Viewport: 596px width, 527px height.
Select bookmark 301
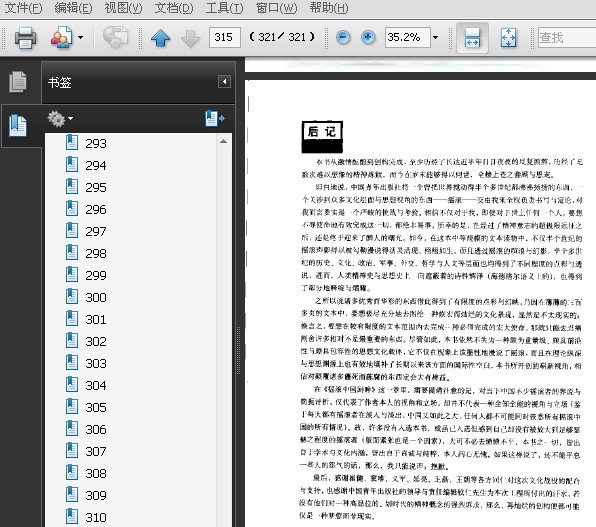pyautogui.click(x=96, y=319)
